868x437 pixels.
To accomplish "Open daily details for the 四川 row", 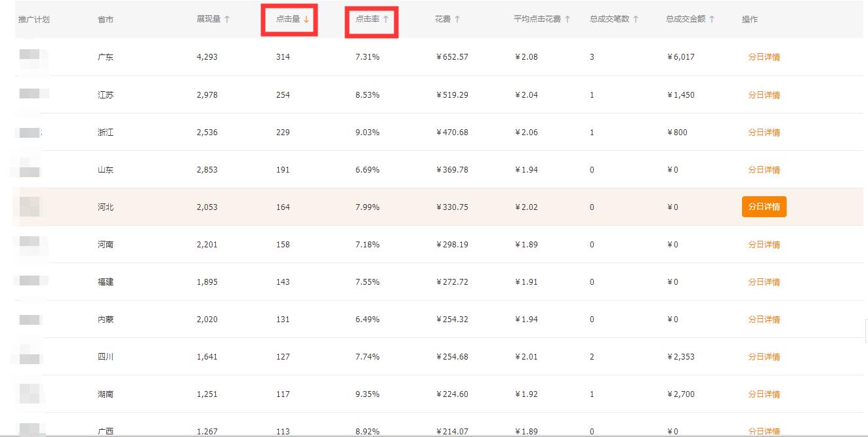I will click(764, 356).
